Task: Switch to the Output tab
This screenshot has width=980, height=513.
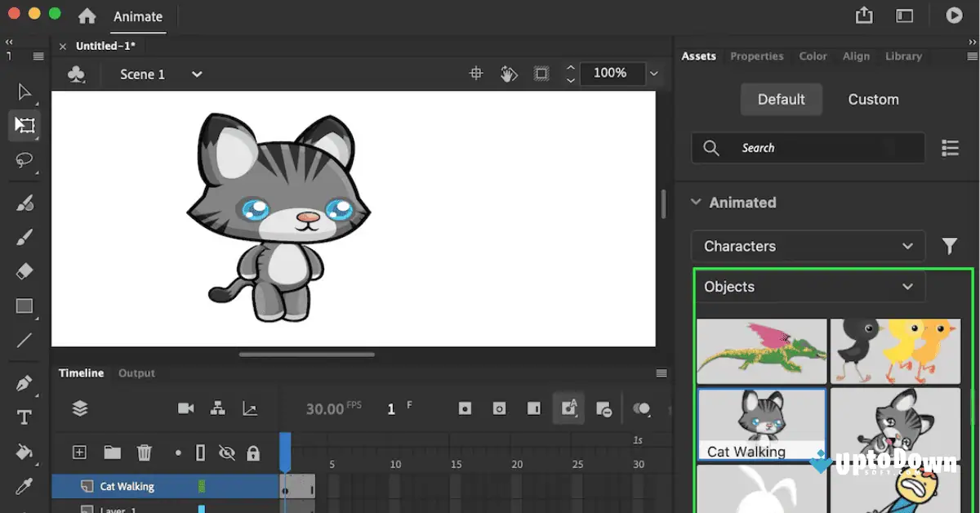Action: (136, 372)
